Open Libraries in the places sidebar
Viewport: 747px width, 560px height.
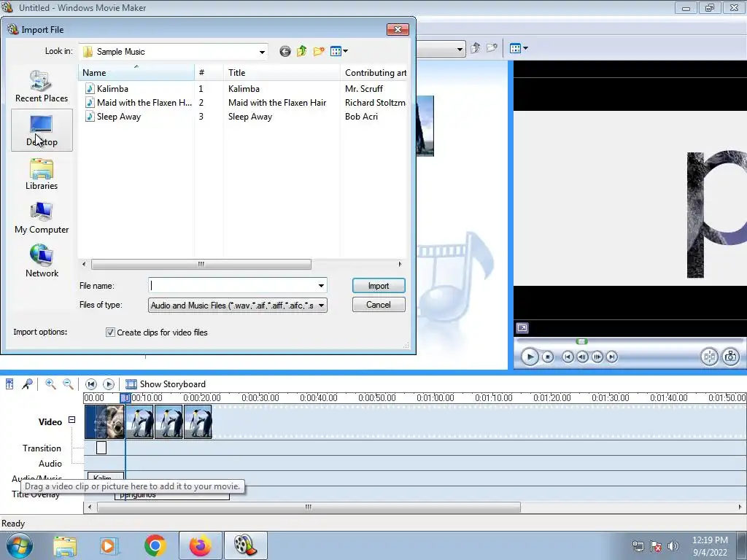pyautogui.click(x=42, y=174)
